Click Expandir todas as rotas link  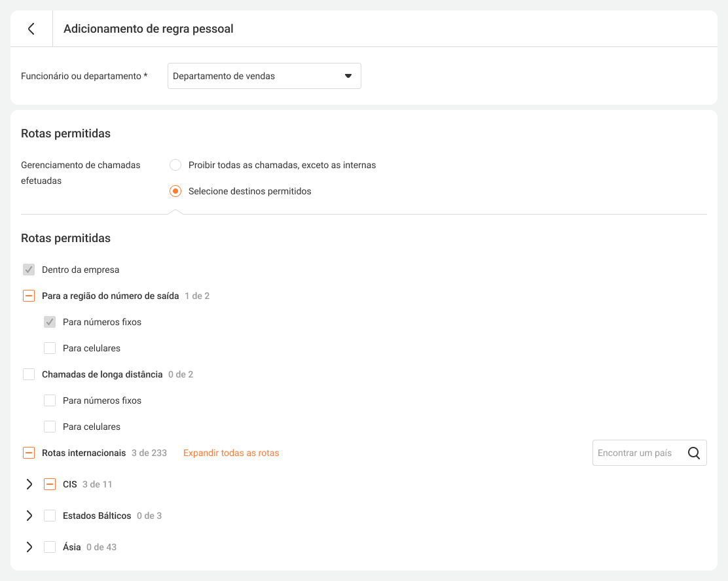coord(231,453)
